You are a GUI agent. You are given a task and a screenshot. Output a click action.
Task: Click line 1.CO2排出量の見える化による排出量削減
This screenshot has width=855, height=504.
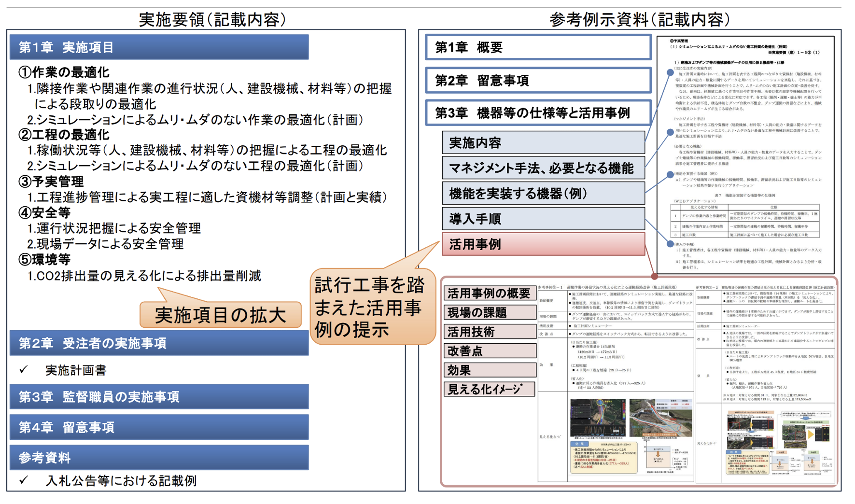(x=144, y=276)
